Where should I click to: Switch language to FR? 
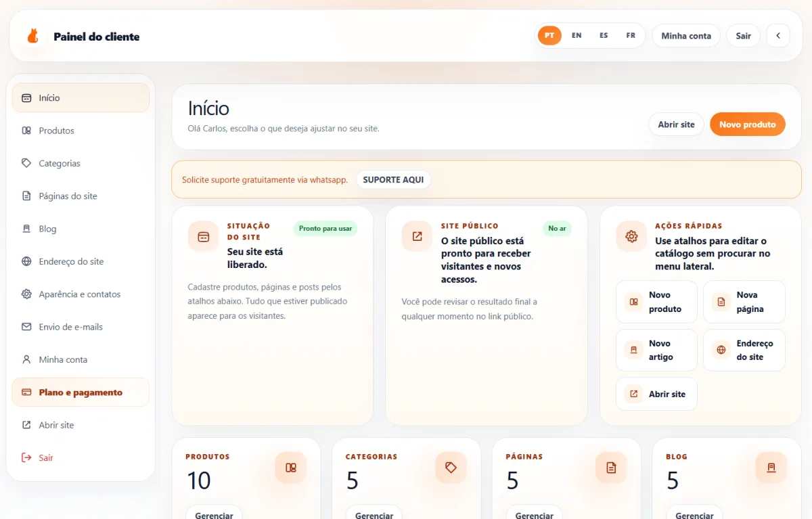click(631, 36)
